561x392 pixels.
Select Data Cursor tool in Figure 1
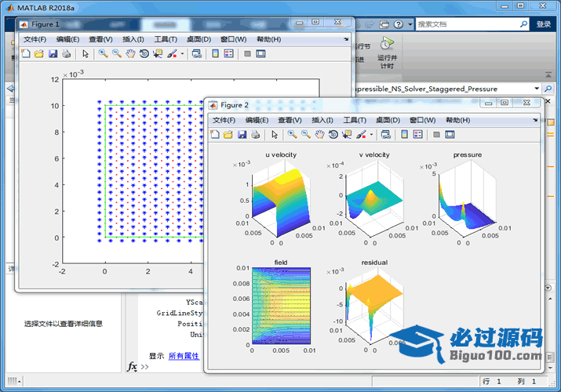click(x=158, y=53)
